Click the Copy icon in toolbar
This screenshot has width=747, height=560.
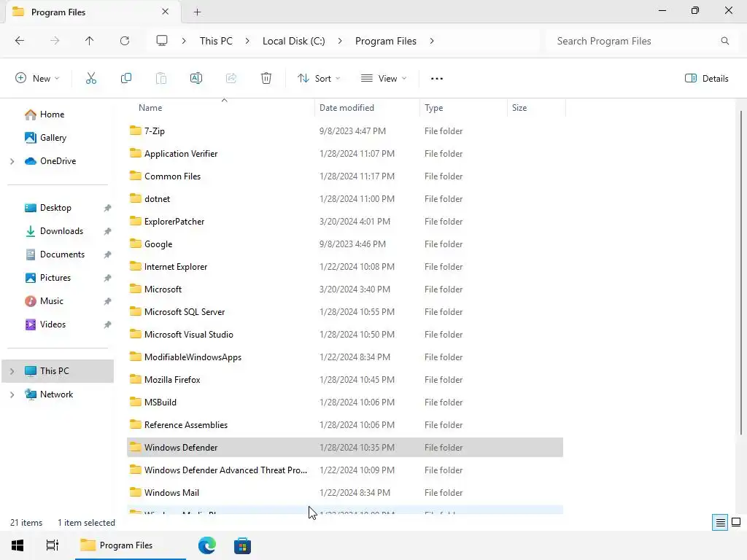(x=125, y=79)
